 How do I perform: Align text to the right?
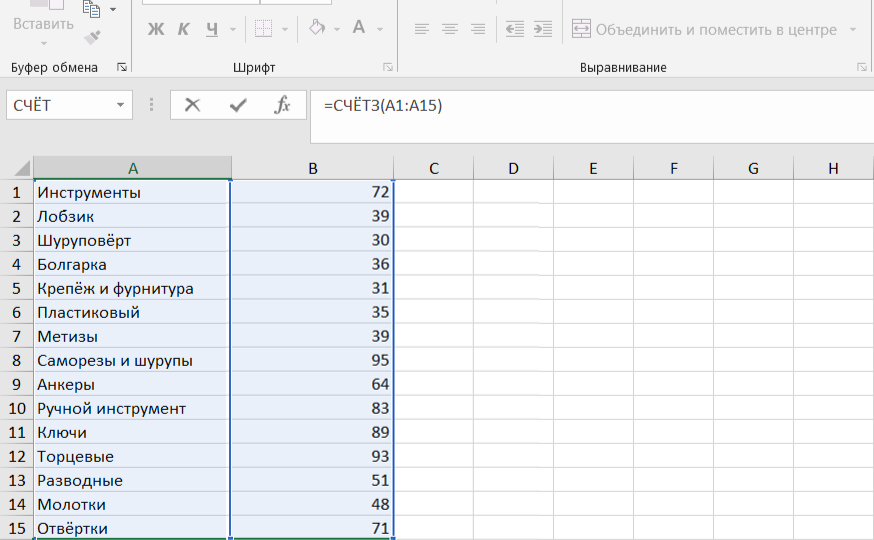(x=478, y=29)
